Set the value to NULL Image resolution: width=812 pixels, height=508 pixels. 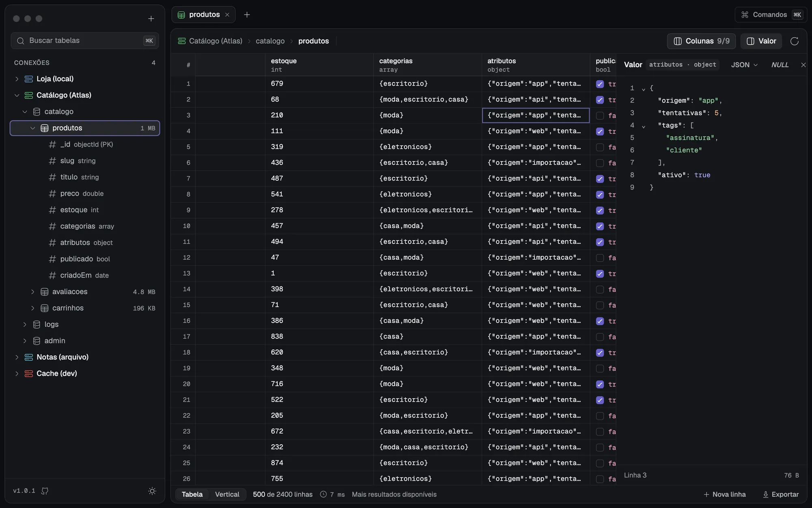pyautogui.click(x=780, y=65)
